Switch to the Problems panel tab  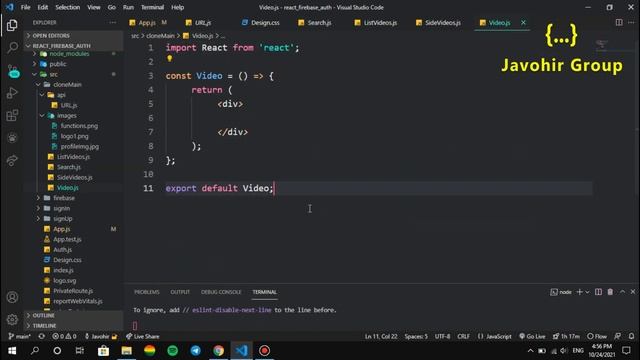(x=147, y=292)
